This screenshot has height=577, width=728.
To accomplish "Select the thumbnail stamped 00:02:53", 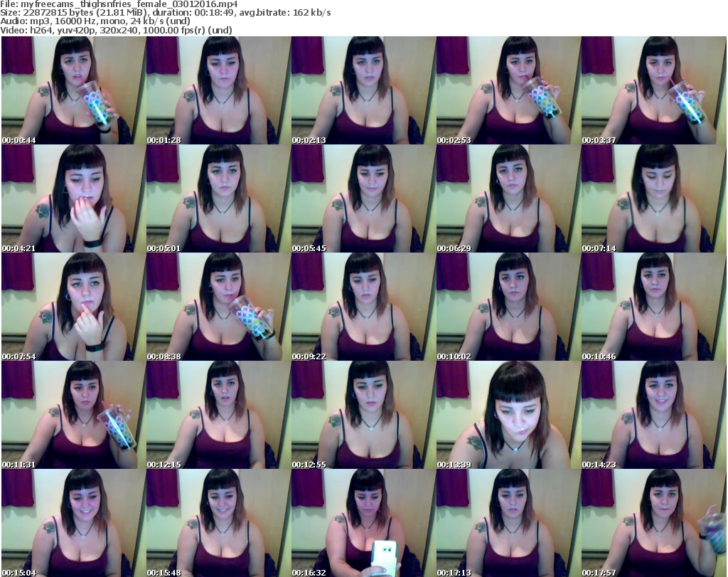I will coord(508,90).
